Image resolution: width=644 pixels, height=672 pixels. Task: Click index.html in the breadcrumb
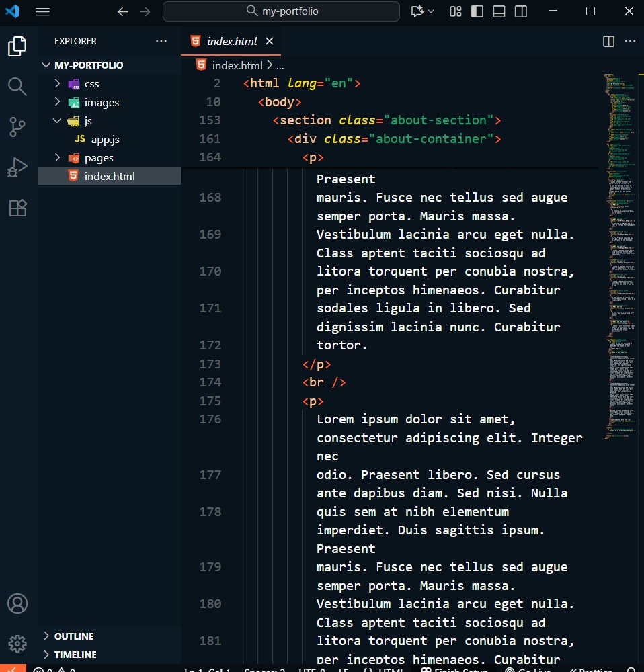[237, 65]
